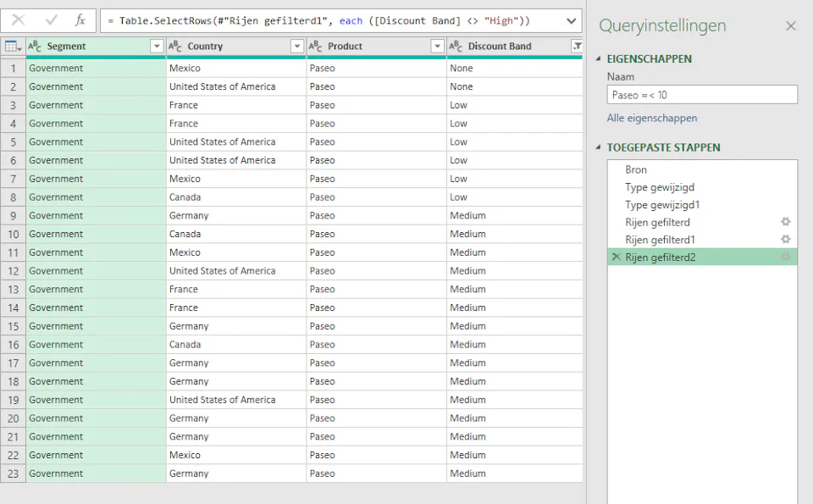Open the Discount Band filter dropdown
Screen dimensions: 813x504
click(x=575, y=45)
